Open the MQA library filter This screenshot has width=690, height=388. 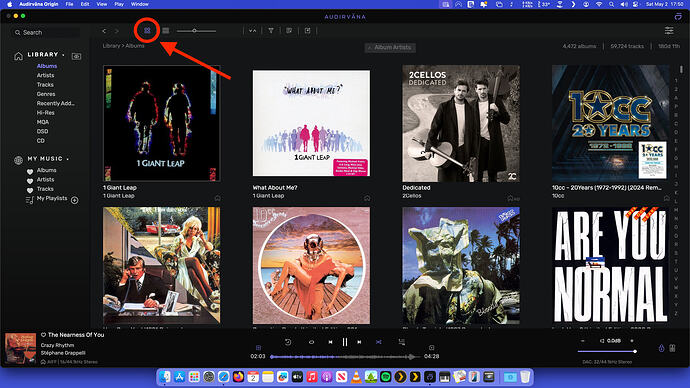click(43, 122)
